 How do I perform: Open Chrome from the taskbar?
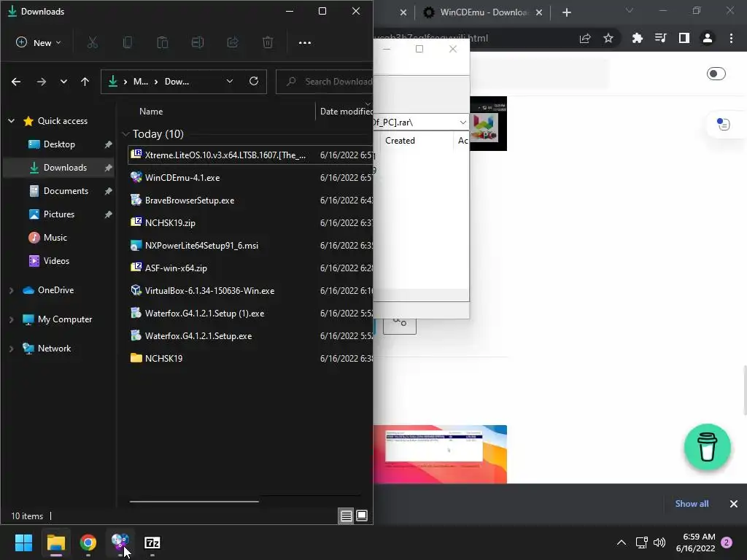pyautogui.click(x=88, y=542)
